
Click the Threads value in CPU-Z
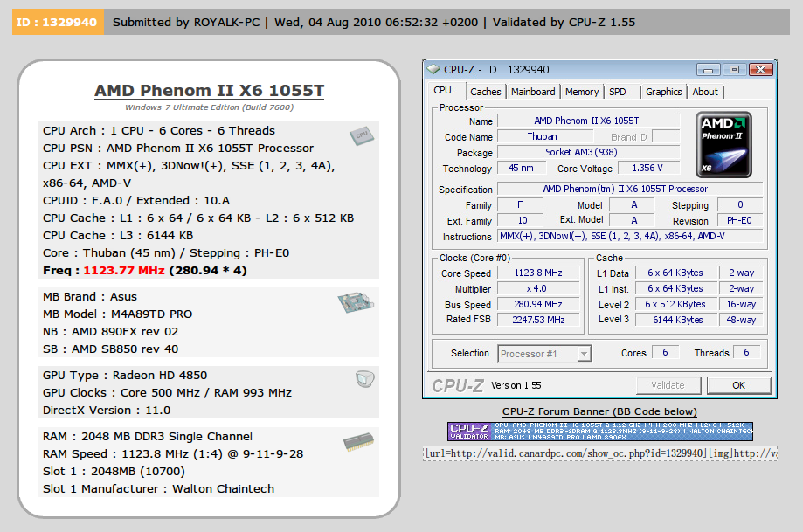click(x=747, y=352)
